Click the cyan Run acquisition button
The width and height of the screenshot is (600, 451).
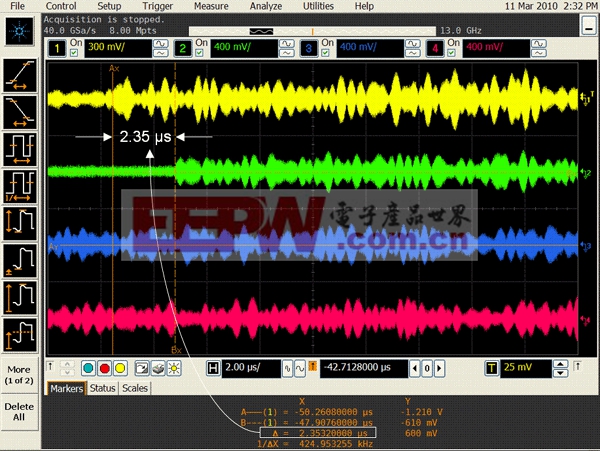tap(88, 368)
